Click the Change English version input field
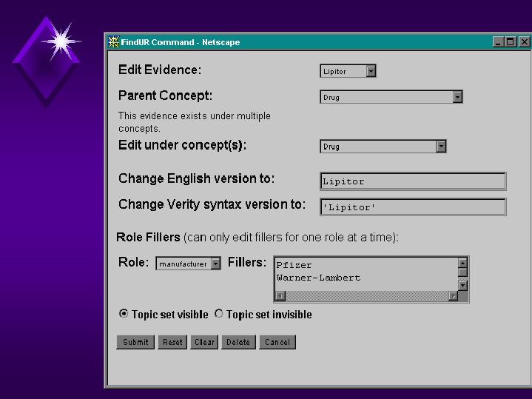The image size is (532, 399). [413, 181]
